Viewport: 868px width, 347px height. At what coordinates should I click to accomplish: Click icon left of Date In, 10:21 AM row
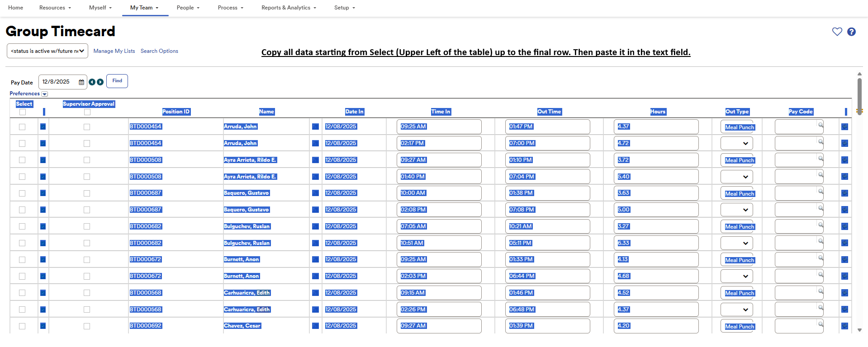316,226
